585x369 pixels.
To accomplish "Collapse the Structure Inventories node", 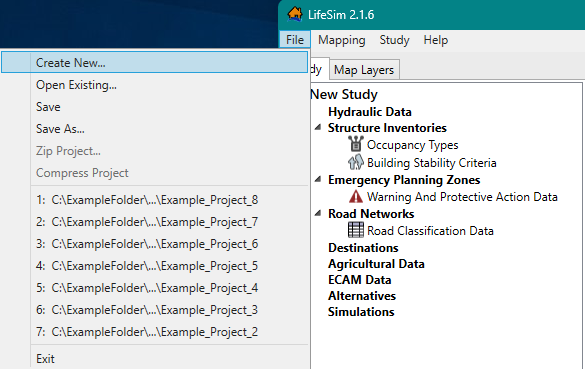I will tap(318, 128).
